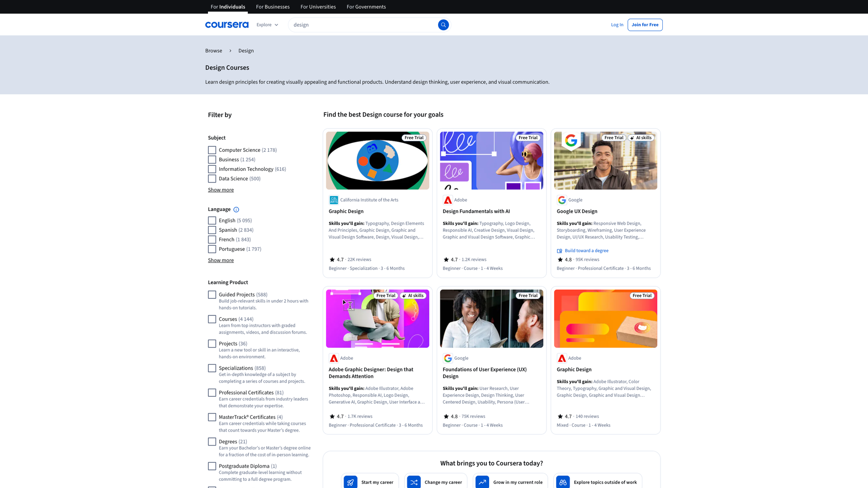Click the Coursera logo
The height and width of the screenshot is (488, 868).
pyautogui.click(x=226, y=25)
